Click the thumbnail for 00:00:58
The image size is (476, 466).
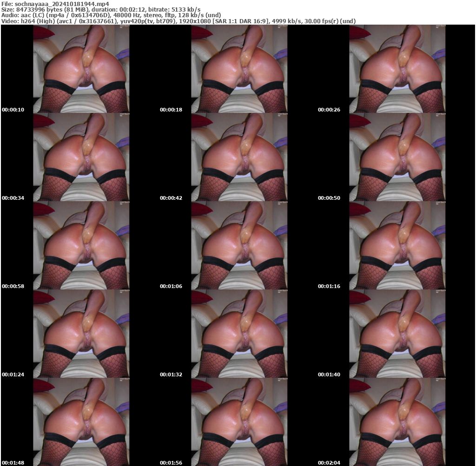tap(82, 246)
